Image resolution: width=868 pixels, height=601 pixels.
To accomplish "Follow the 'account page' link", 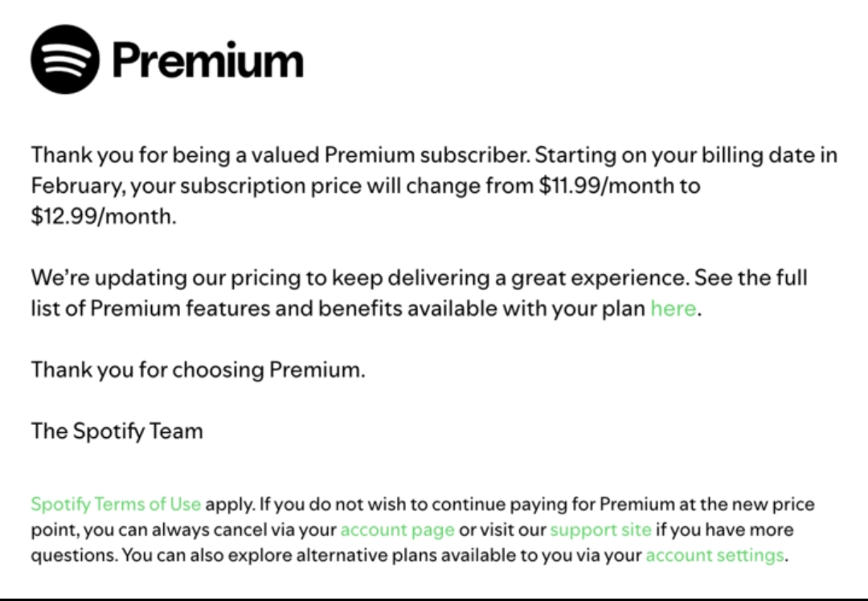I will pos(397,530).
